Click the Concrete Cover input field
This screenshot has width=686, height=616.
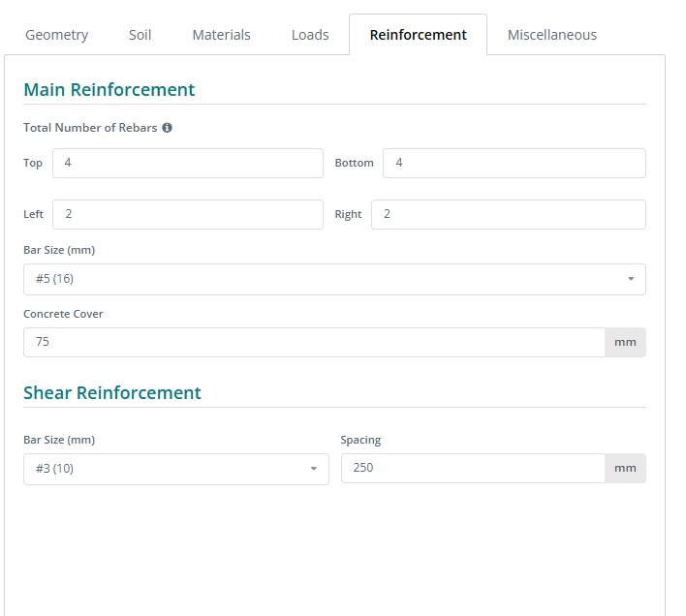314,342
